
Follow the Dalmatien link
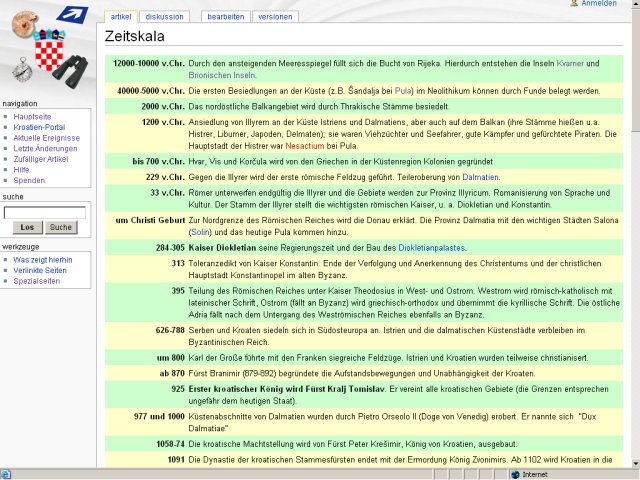point(480,177)
